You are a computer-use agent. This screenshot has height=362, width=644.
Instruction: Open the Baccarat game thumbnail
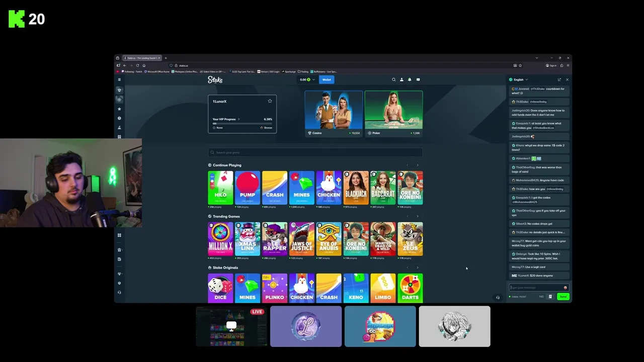[x=383, y=188]
